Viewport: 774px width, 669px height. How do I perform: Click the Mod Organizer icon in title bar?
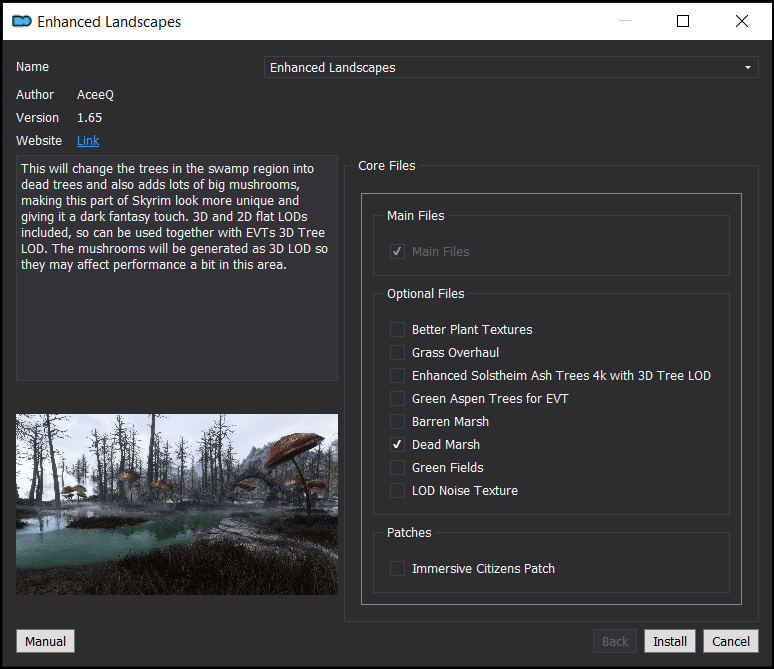pos(22,21)
